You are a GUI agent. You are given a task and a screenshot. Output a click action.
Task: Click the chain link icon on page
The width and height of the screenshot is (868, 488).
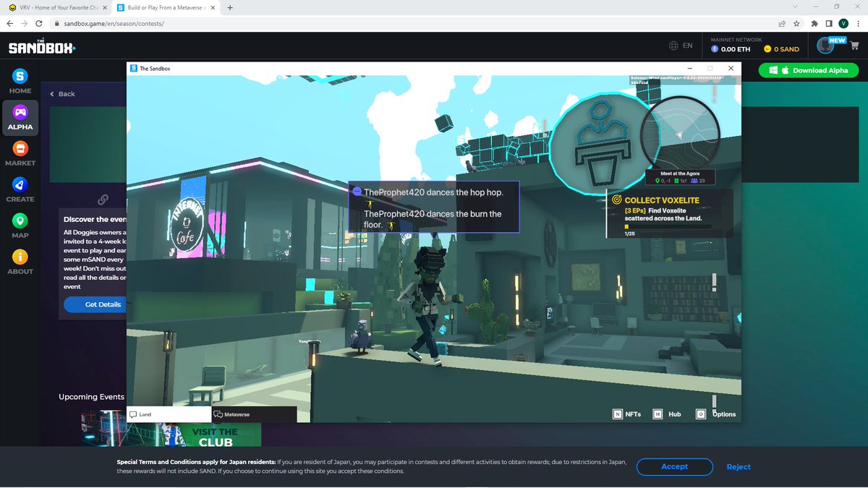point(103,199)
